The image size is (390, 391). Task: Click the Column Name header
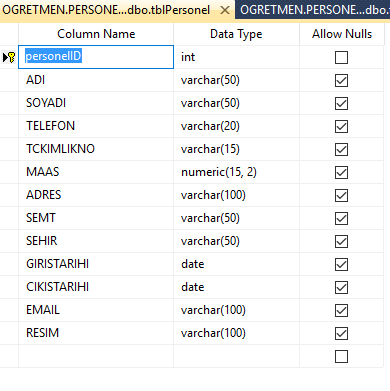[96, 34]
